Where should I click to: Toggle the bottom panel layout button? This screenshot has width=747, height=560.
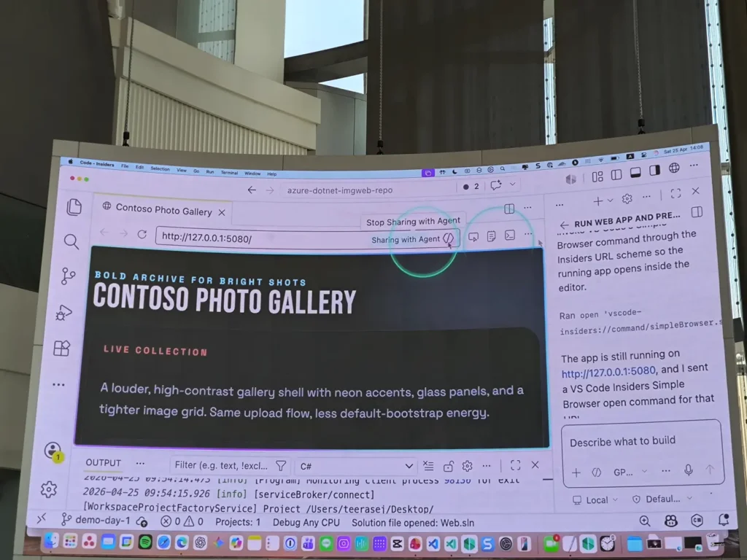[x=635, y=172]
